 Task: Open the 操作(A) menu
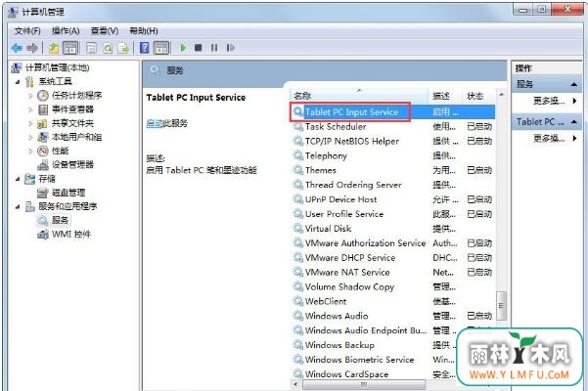[66, 31]
